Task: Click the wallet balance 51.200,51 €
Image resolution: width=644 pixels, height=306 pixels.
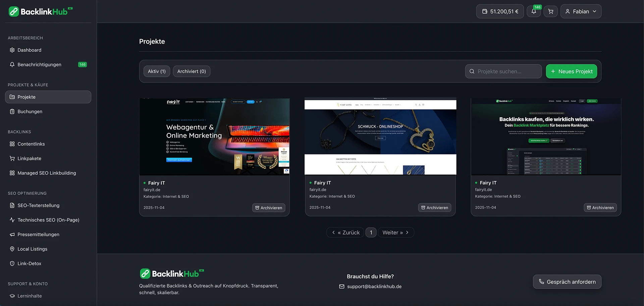Action: 500,11
